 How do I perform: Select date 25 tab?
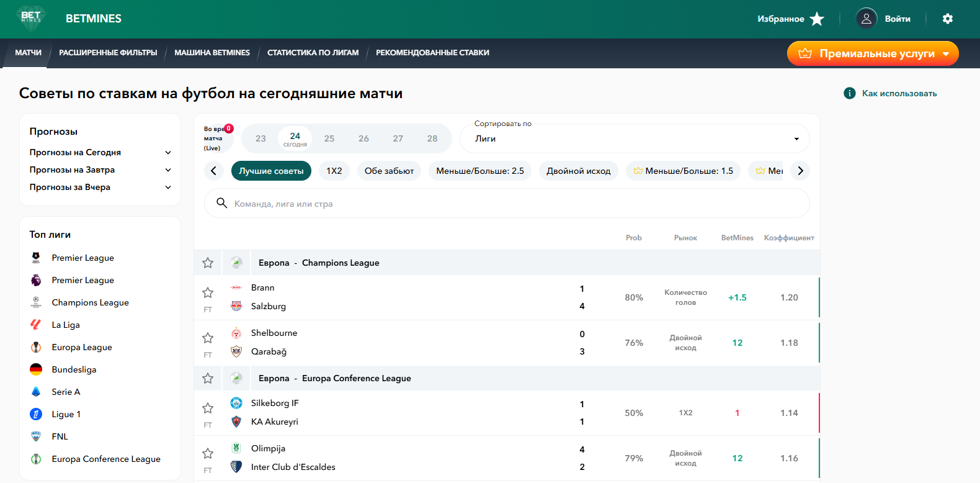point(329,138)
